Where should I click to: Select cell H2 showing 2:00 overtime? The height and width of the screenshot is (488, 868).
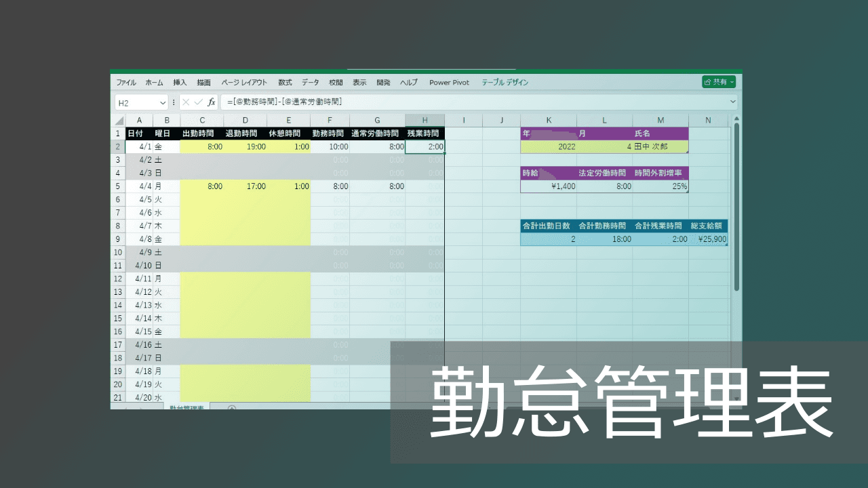click(x=425, y=146)
